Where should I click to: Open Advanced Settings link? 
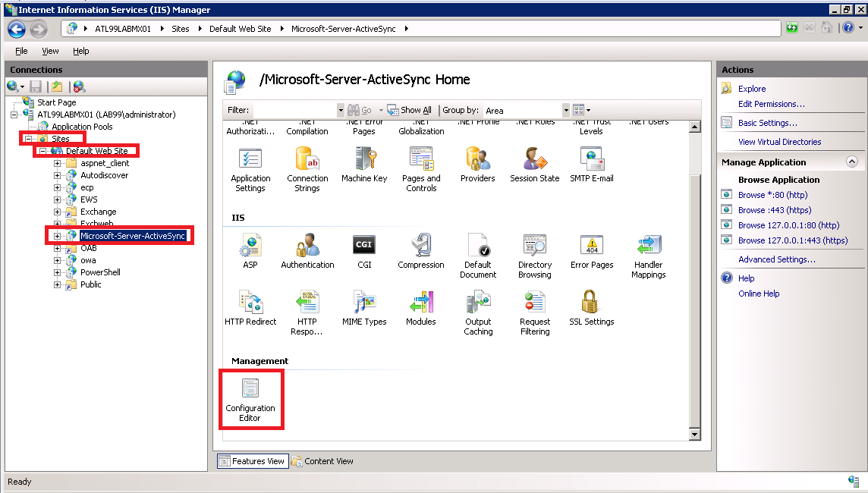coord(777,259)
